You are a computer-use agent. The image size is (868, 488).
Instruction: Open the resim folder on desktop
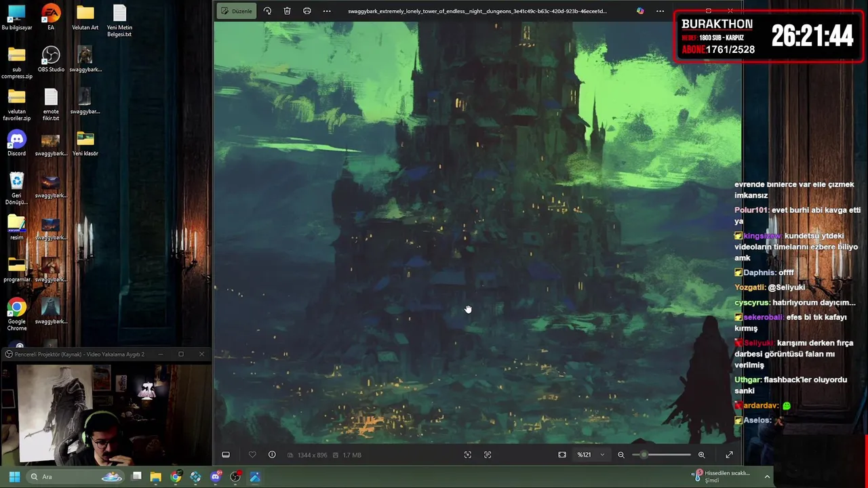(x=17, y=228)
